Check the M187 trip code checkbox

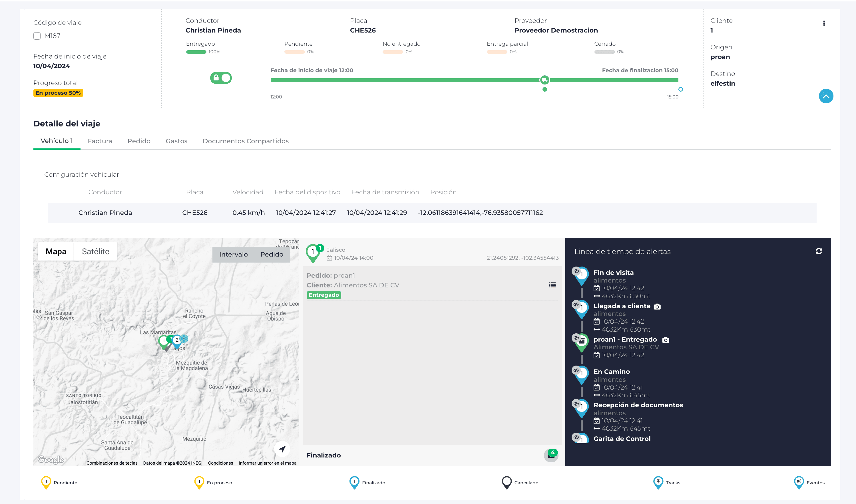pos(37,36)
